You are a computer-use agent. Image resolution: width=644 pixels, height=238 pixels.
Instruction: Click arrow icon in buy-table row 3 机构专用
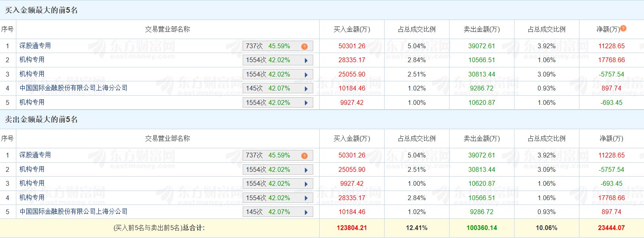coord(306,75)
